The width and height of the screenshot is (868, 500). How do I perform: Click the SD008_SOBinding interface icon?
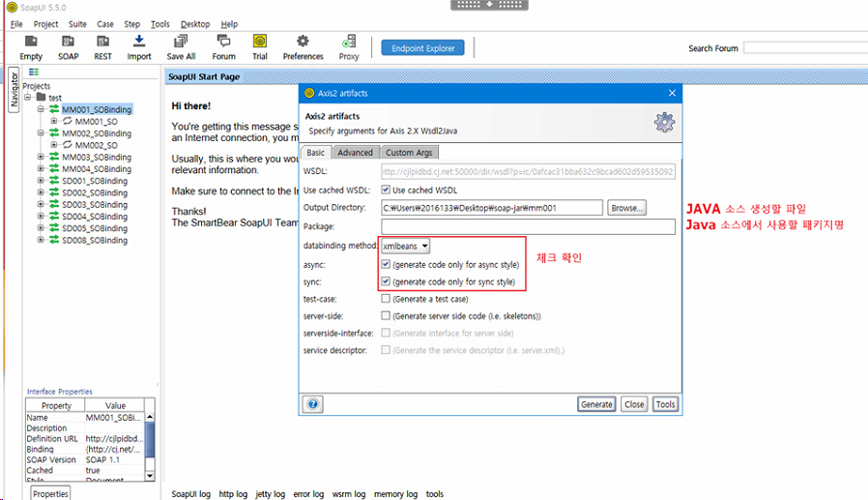pos(54,240)
